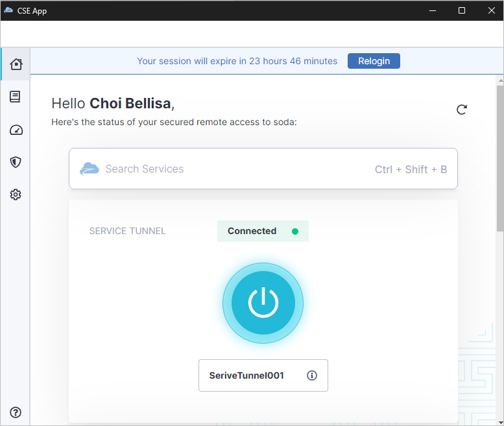Select the SeriveTunnel001 tunnel button
This screenshot has height=426, width=504.
click(x=246, y=375)
